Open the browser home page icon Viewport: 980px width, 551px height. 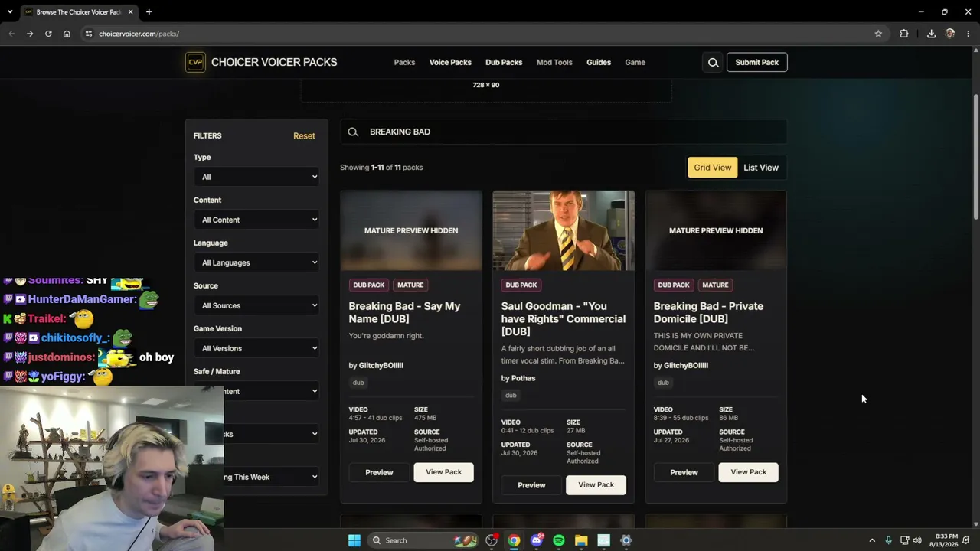coord(67,34)
